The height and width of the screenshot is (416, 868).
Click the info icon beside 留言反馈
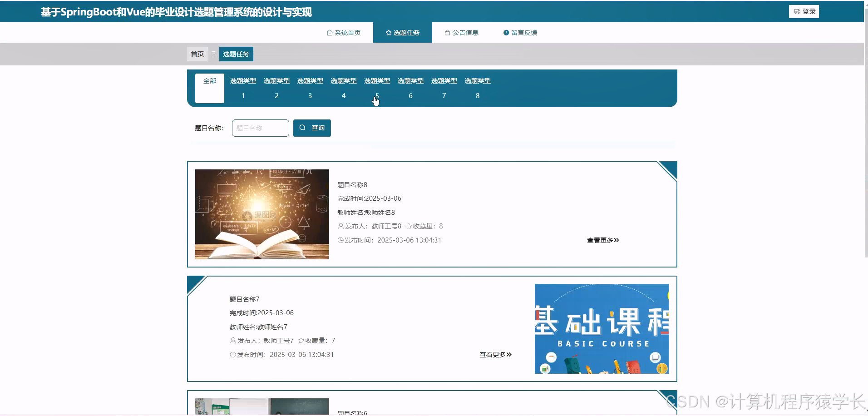506,32
